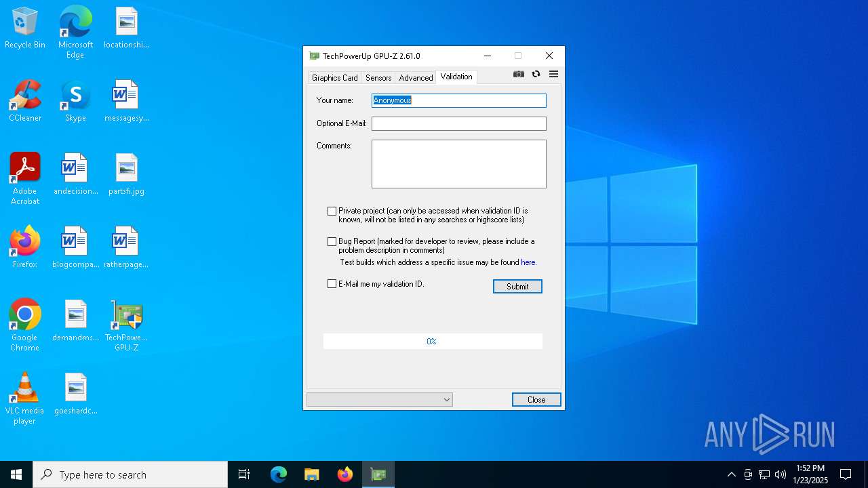868x488 pixels.
Task: Select messagesy Word document icon
Action: point(126,102)
